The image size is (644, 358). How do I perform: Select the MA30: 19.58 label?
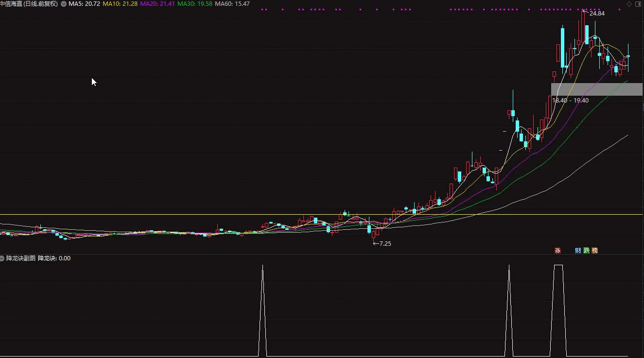195,4
